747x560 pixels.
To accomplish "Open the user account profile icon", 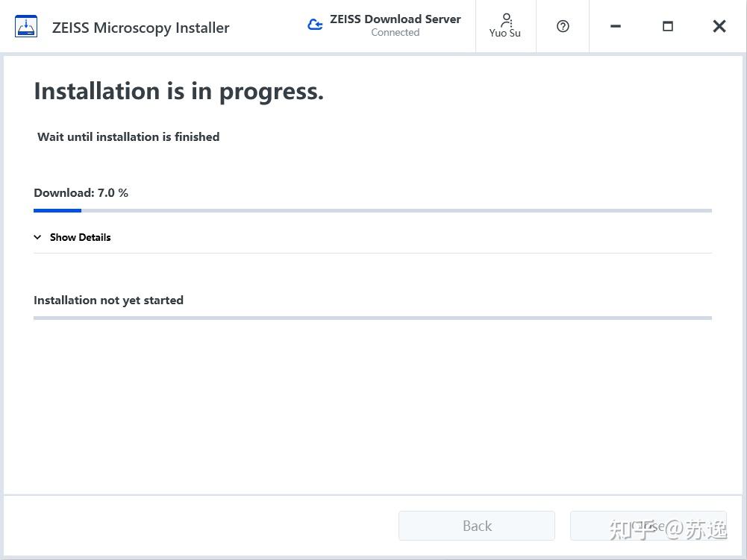I will [506, 19].
